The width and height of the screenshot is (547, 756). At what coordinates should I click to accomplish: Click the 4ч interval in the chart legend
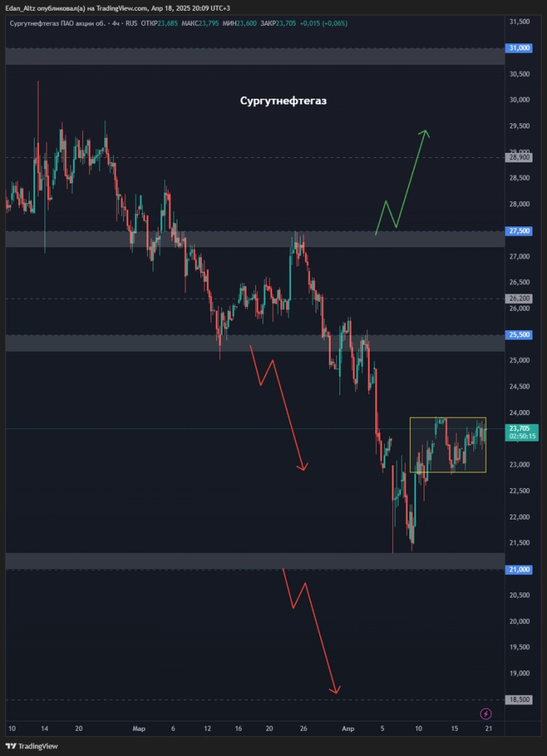tap(114, 23)
